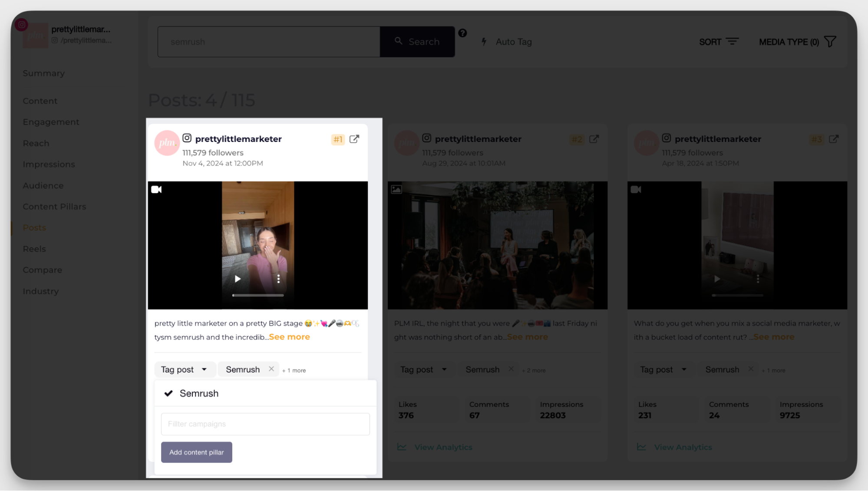The image size is (868, 491).
Task: Click the Add content pillar button
Action: 196,452
